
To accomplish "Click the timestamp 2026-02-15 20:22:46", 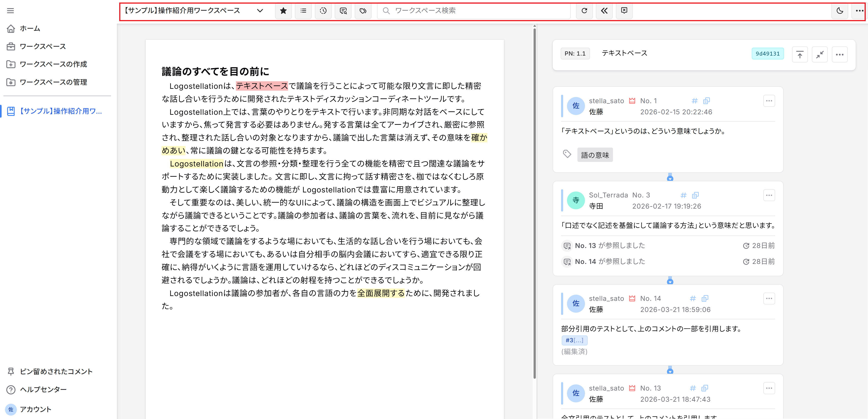I will coord(676,112).
